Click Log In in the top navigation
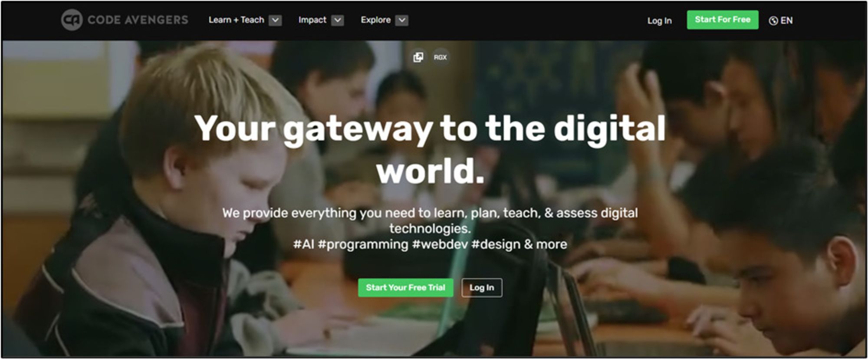 tap(659, 20)
